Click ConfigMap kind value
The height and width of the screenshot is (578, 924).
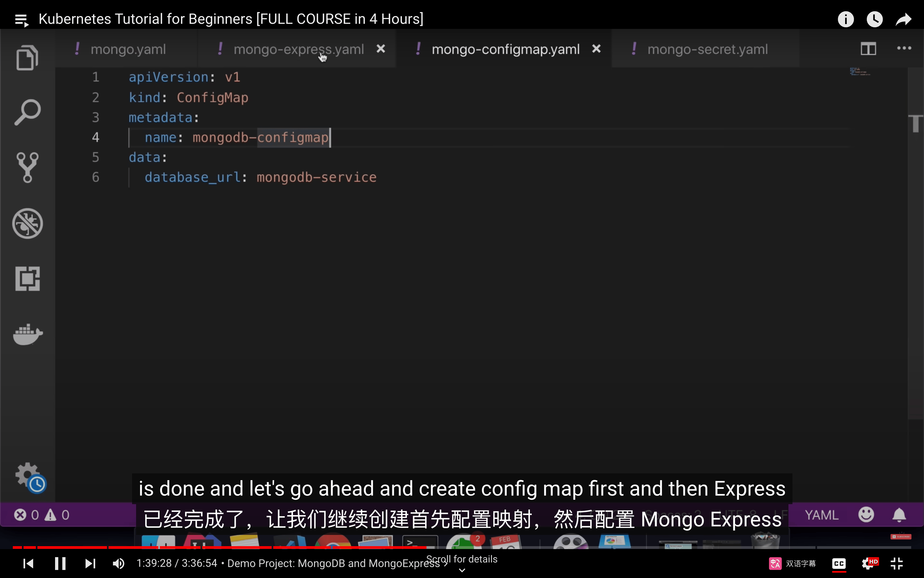212,98
